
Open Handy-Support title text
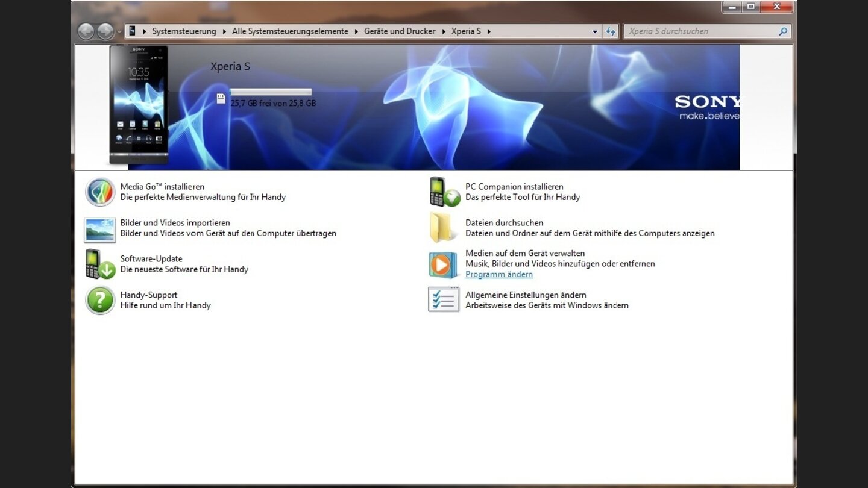pos(149,295)
